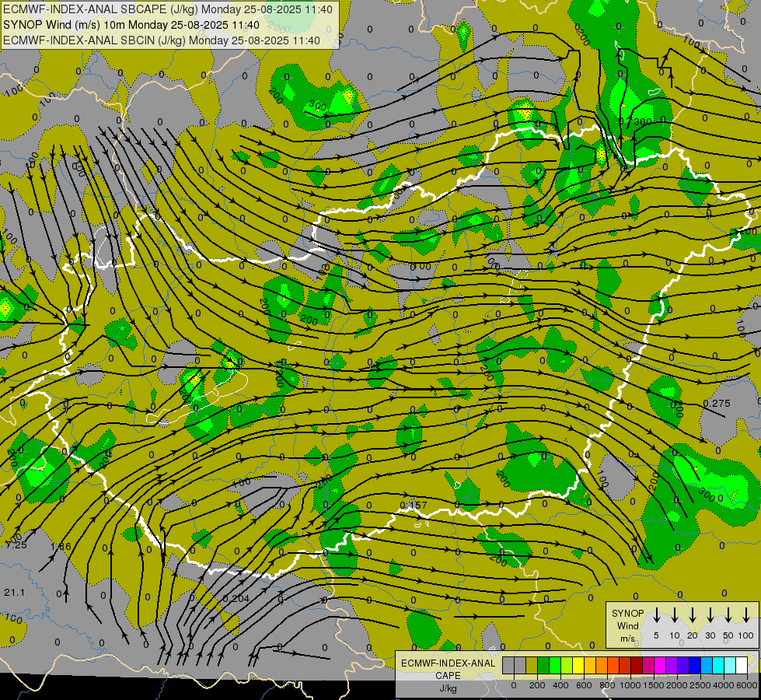Click the SBCAPE title line in header box
Viewport: 761px width, 700px height.
coord(168,9)
